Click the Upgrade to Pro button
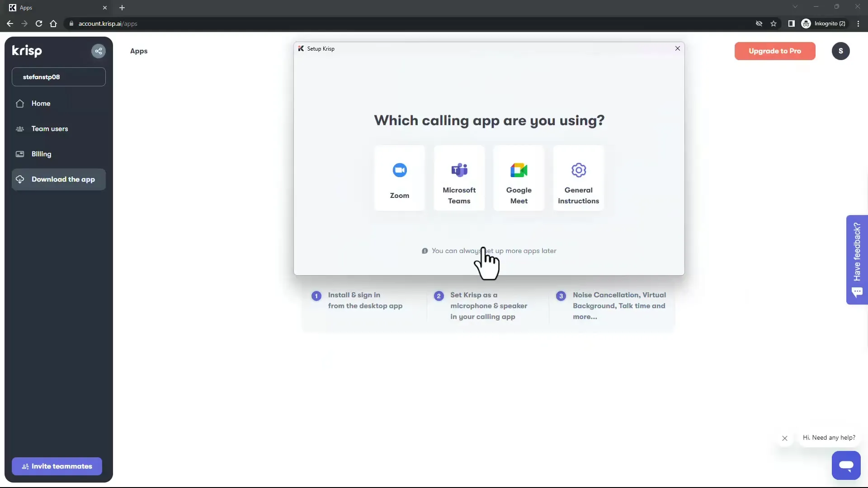The image size is (868, 488). click(775, 51)
